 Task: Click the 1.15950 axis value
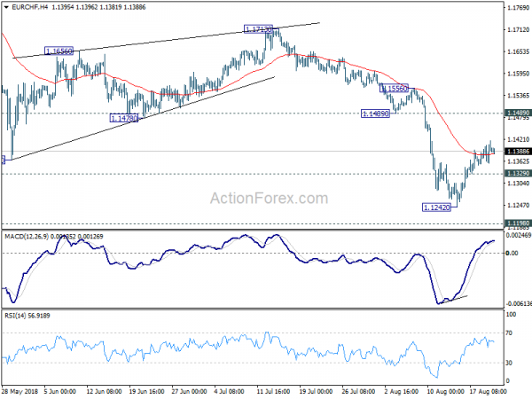[518, 74]
